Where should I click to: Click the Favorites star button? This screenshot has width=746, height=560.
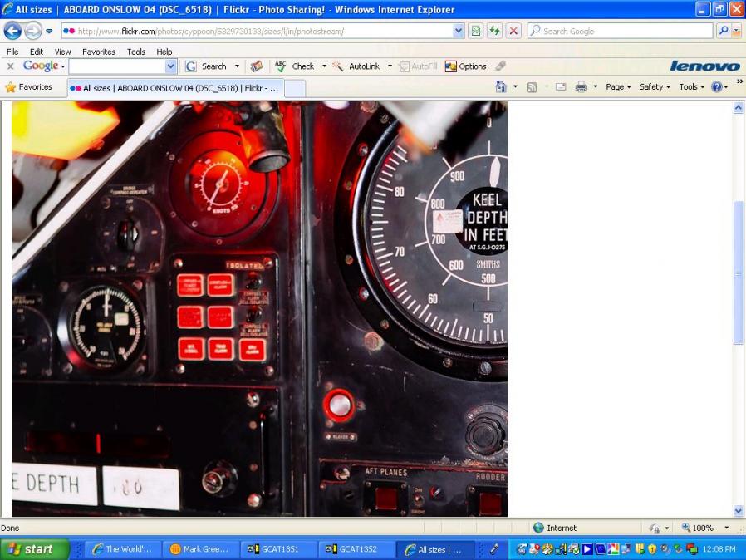(29, 87)
